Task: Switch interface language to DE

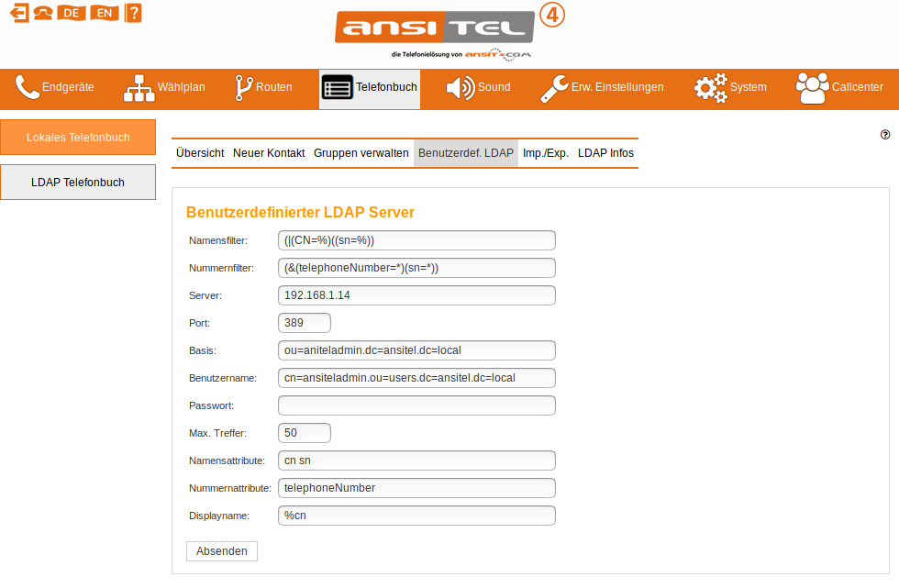Action: (x=71, y=13)
